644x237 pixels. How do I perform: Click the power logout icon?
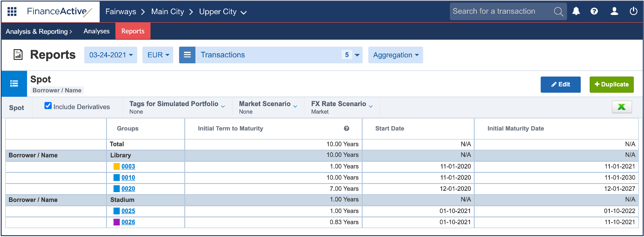tap(633, 12)
